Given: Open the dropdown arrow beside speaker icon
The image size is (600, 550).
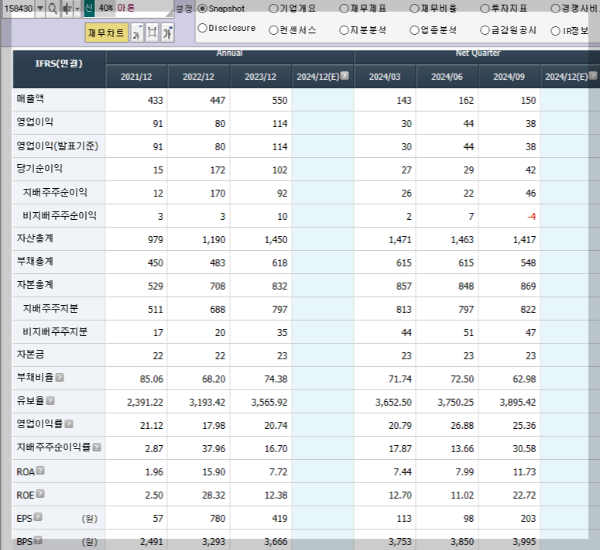Looking at the screenshot, I should point(77,8).
